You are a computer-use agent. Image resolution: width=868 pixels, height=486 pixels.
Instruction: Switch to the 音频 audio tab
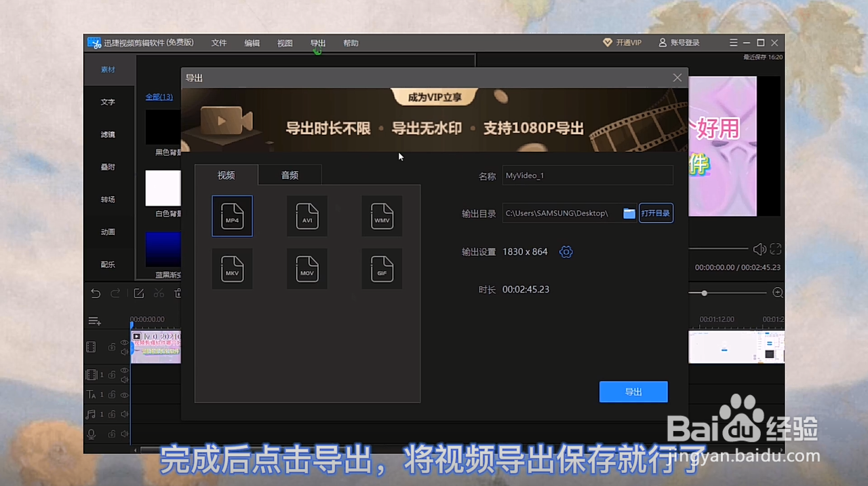pos(290,174)
